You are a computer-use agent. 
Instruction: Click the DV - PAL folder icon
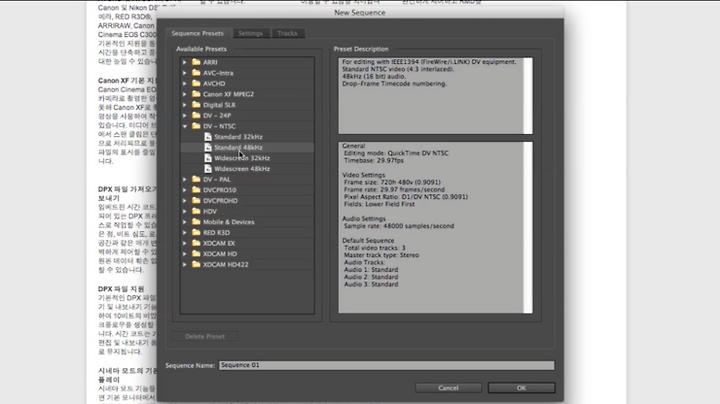[196, 179]
